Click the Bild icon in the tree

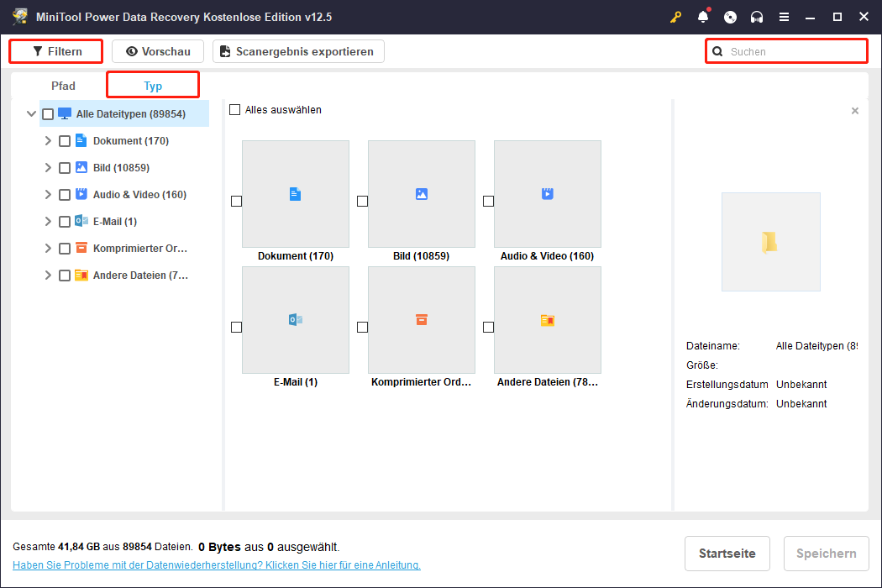81,167
